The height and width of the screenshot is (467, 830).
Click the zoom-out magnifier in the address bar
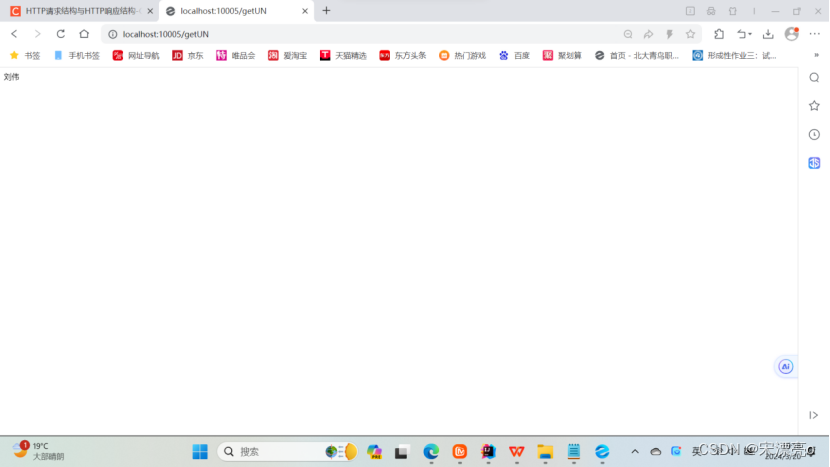pyautogui.click(x=628, y=34)
